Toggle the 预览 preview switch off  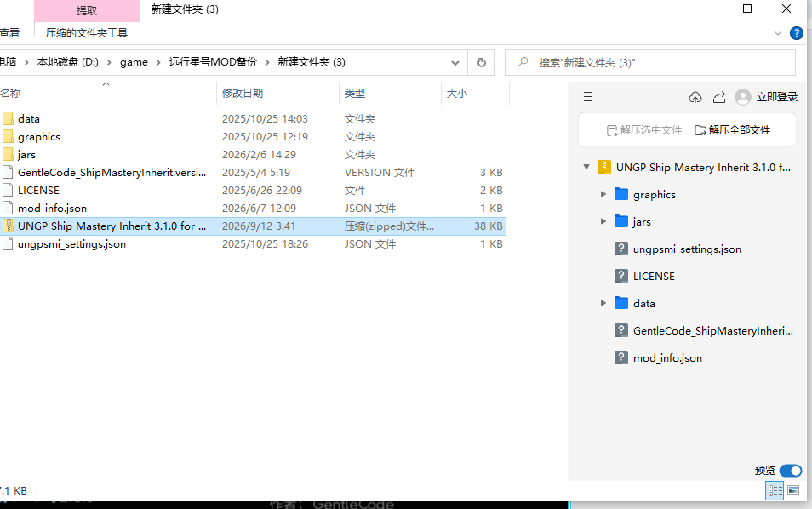pos(790,470)
